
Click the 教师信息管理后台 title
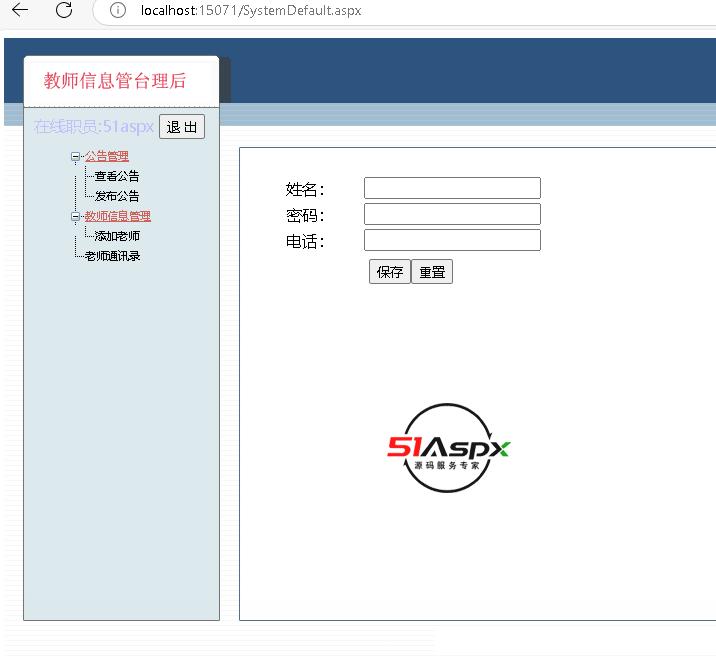(x=115, y=81)
